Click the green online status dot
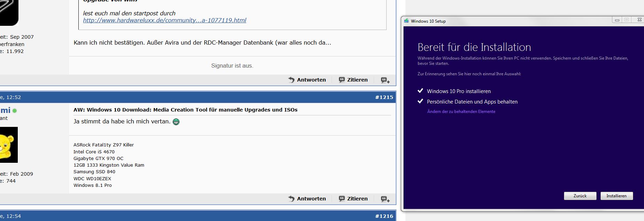Image resolution: width=644 pixels, height=221 pixels. pos(15,111)
